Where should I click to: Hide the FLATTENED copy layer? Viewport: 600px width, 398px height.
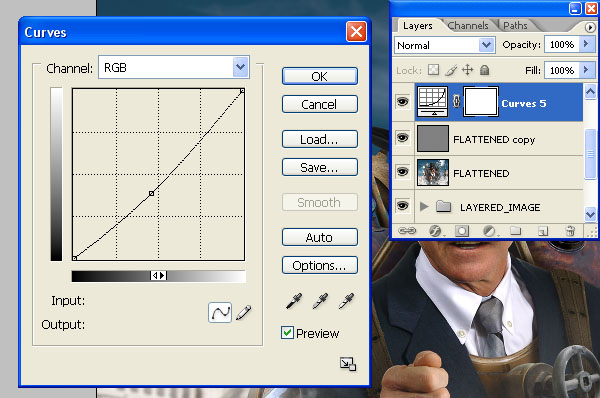click(x=403, y=138)
